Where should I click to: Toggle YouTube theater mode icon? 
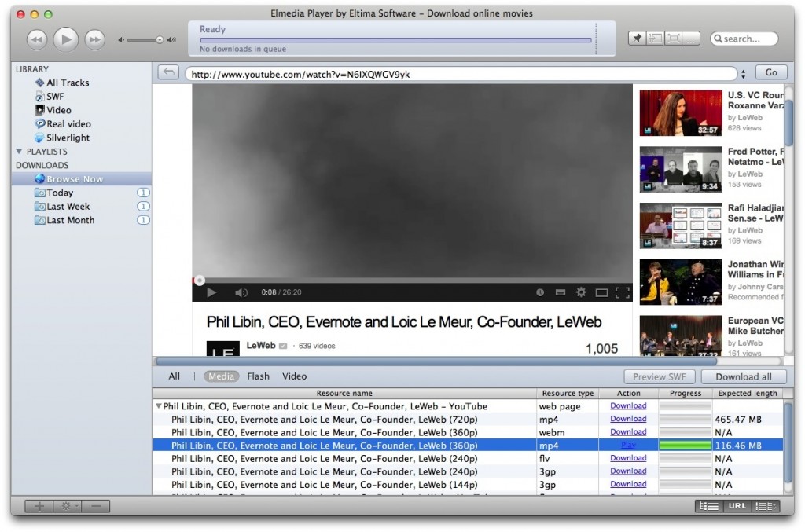(x=601, y=293)
